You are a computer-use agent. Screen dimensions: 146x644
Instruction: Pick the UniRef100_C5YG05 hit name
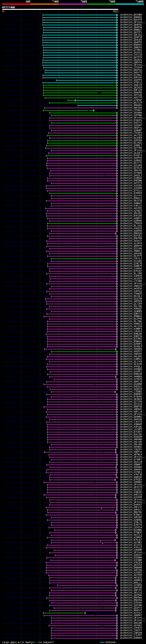(131, 67)
